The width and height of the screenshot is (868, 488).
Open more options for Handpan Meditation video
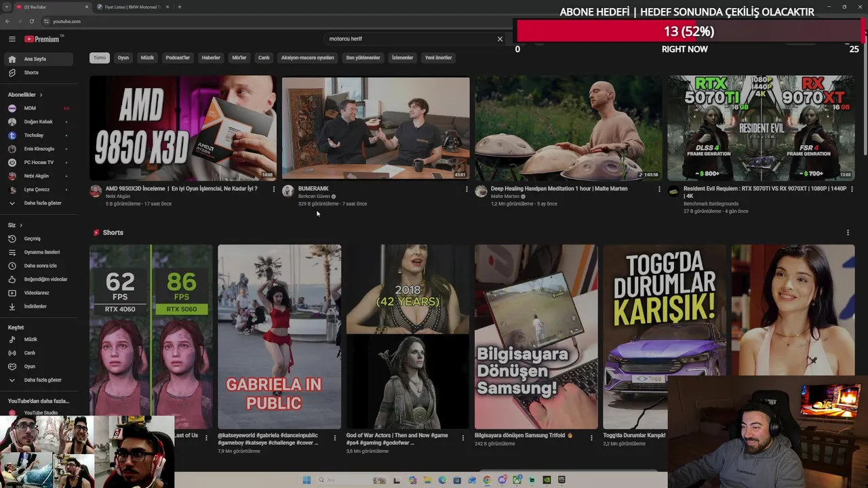[659, 189]
